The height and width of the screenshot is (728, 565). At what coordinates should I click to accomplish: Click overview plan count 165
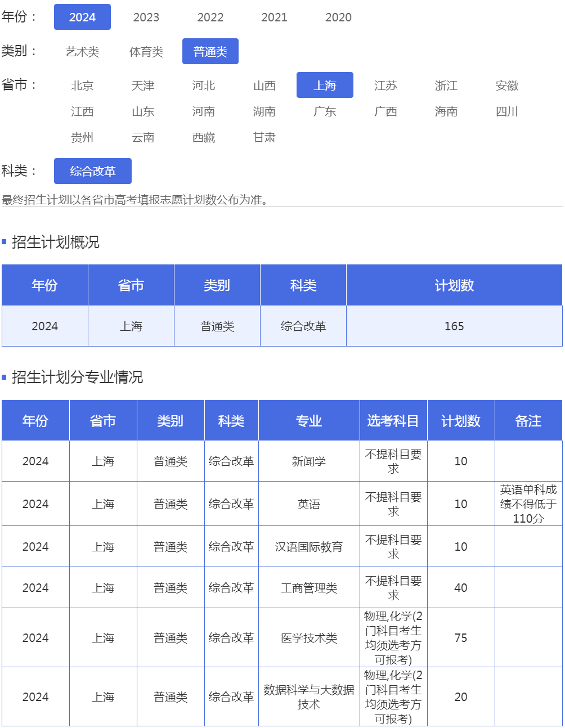coord(454,326)
